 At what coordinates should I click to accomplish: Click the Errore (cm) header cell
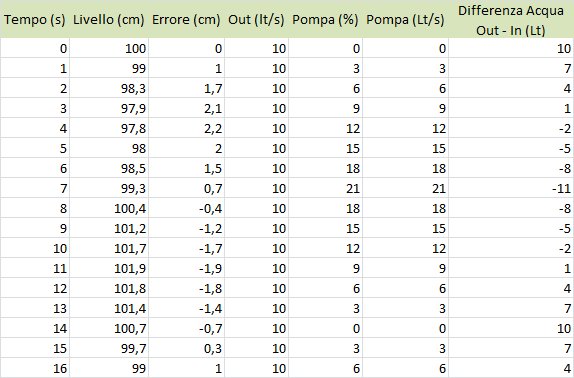pyautogui.click(x=186, y=19)
